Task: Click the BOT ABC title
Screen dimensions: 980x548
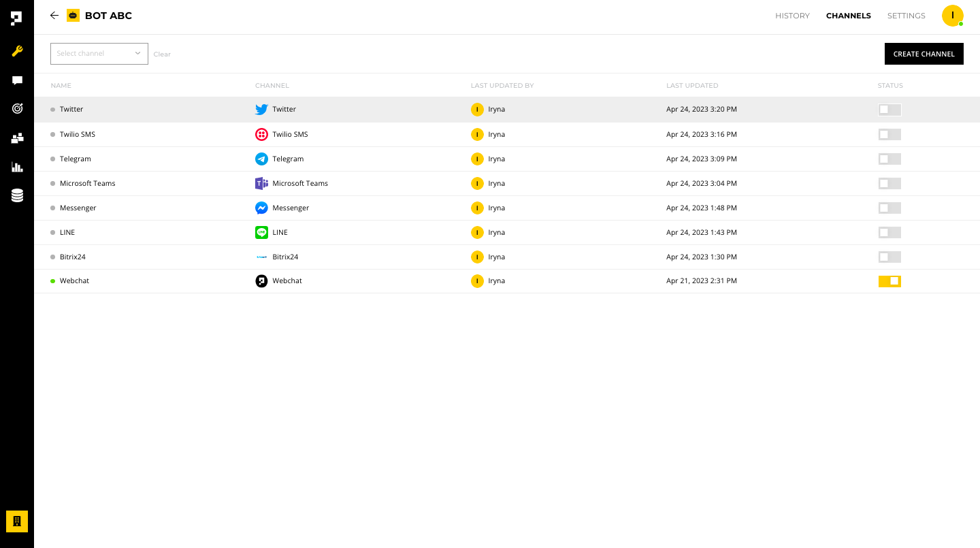Action: pos(108,16)
